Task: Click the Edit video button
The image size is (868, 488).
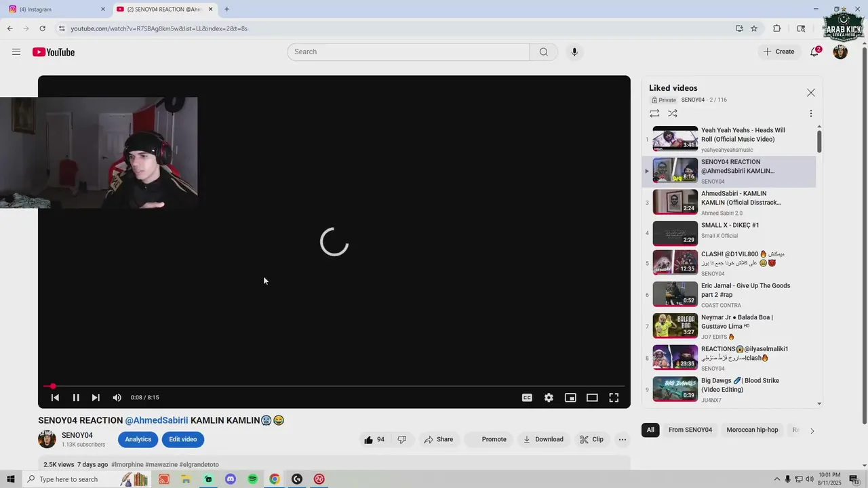Action: point(183,439)
